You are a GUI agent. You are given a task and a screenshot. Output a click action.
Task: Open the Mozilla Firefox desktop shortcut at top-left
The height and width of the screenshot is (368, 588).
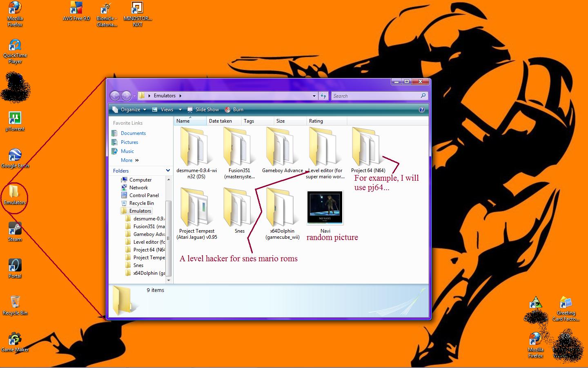(x=15, y=14)
